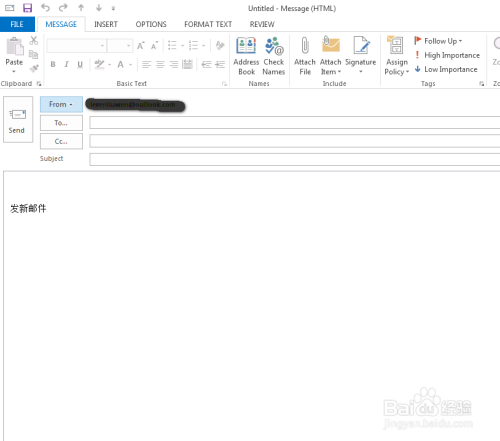Image resolution: width=500 pixels, height=441 pixels.
Task: Cut the selection with the scissors icon
Action: [x=34, y=40]
